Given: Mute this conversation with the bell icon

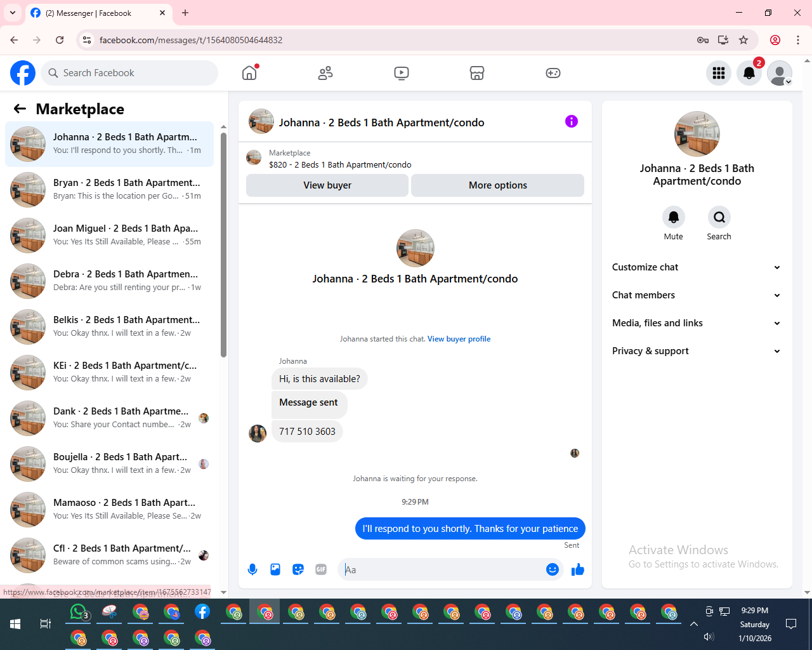Looking at the screenshot, I should 674,217.
